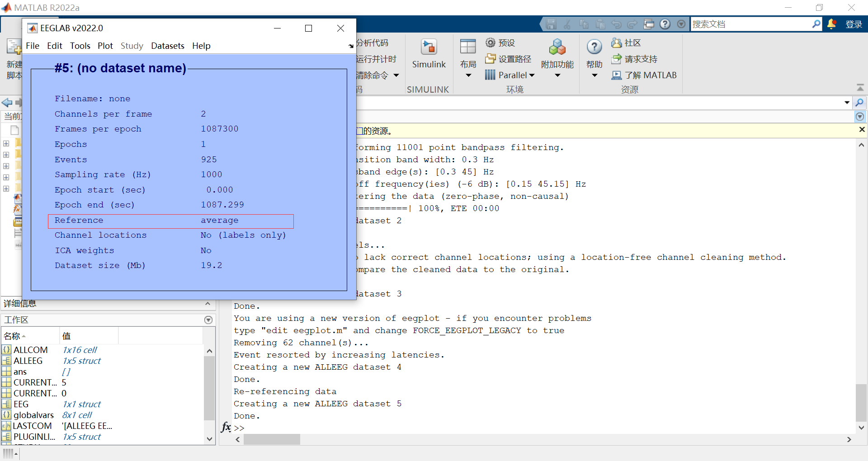Click the dock arrow in EEGLAB menubar
Viewport: 868px width, 461px height.
point(351,46)
